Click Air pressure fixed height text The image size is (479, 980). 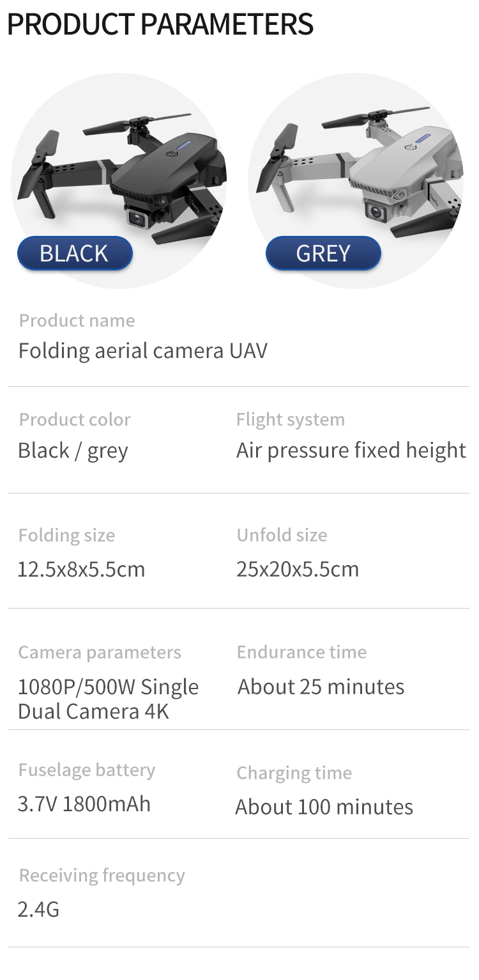(x=351, y=451)
